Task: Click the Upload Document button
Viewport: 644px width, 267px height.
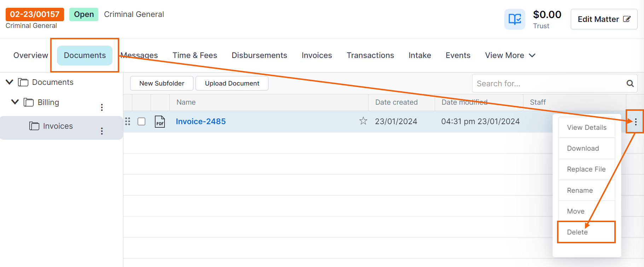Action: (x=232, y=83)
